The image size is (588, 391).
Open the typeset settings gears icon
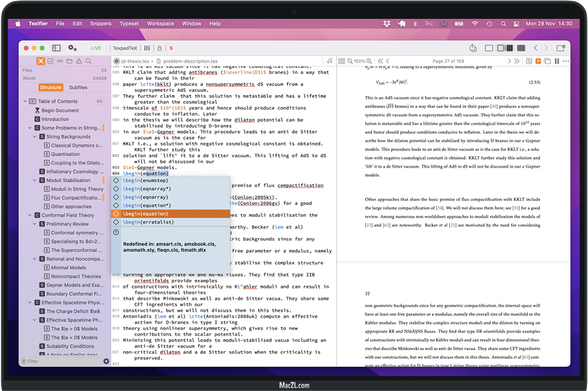(x=73, y=49)
